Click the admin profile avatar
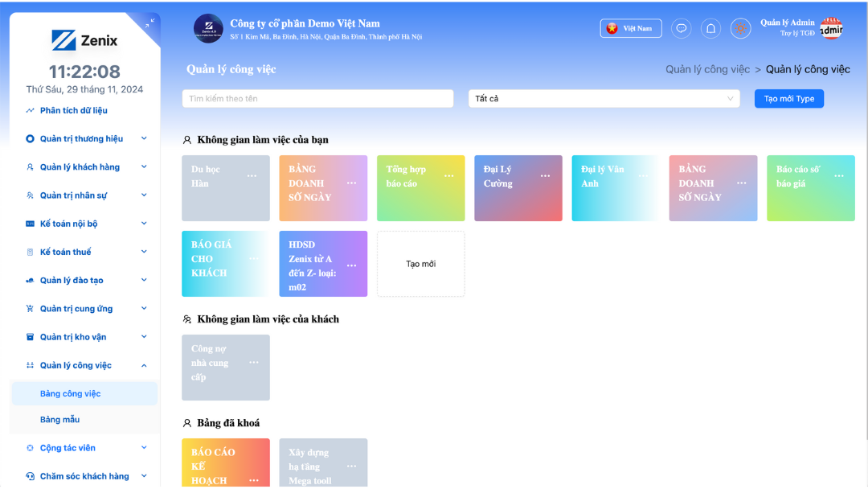The image size is (868, 489). [x=831, y=28]
